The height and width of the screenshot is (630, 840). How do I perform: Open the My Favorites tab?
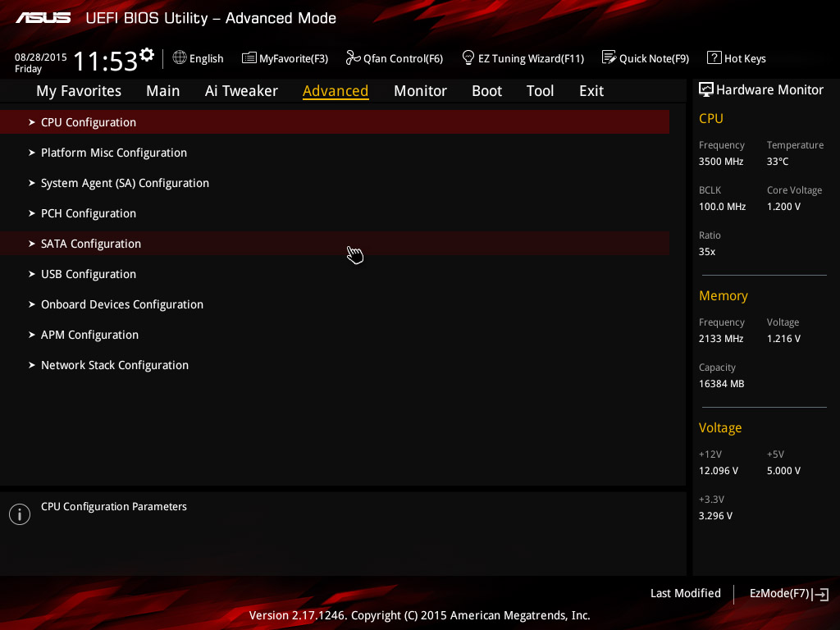pos(79,91)
